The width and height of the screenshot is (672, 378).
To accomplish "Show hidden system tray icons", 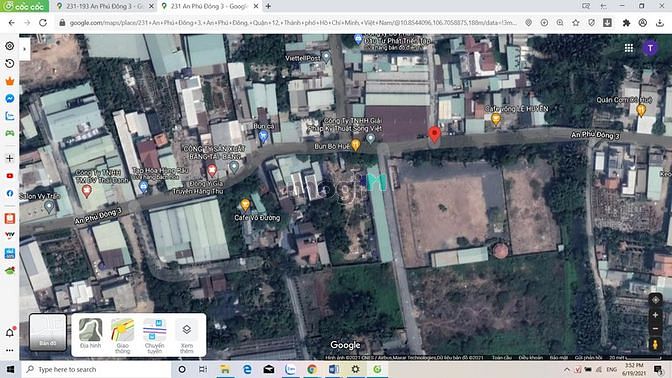I will 567,369.
